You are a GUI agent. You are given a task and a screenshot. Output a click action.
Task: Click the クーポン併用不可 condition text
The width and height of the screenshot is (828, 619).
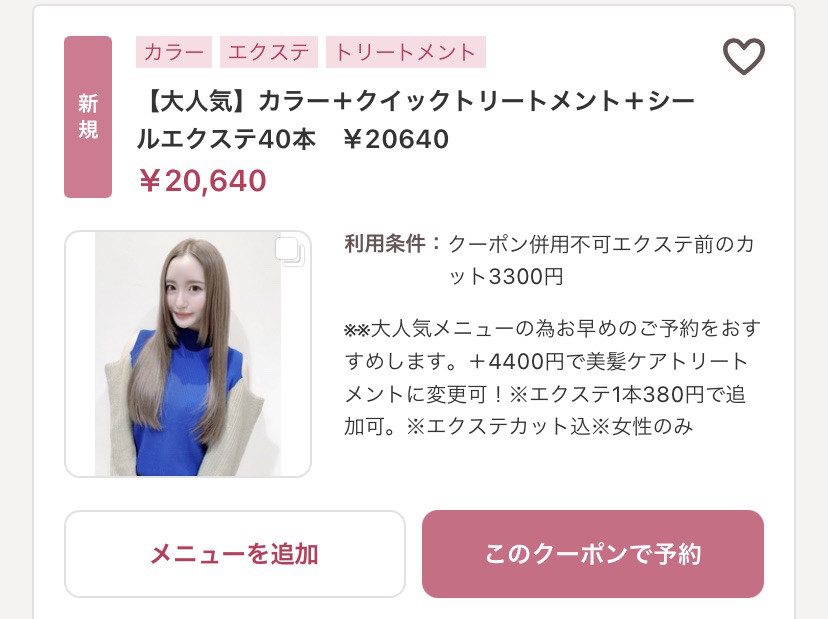pos(530,244)
